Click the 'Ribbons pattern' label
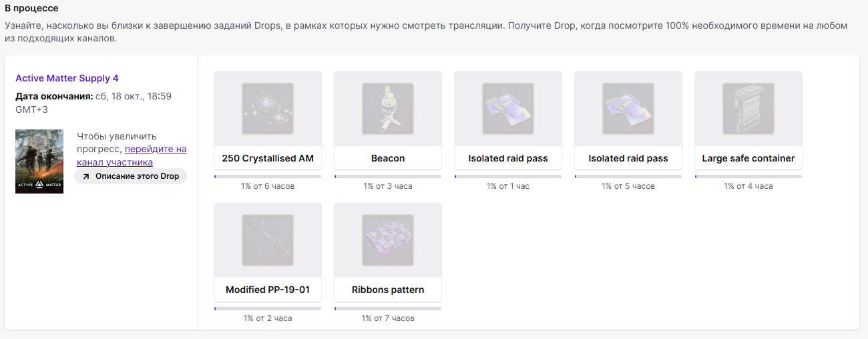 pyautogui.click(x=388, y=290)
